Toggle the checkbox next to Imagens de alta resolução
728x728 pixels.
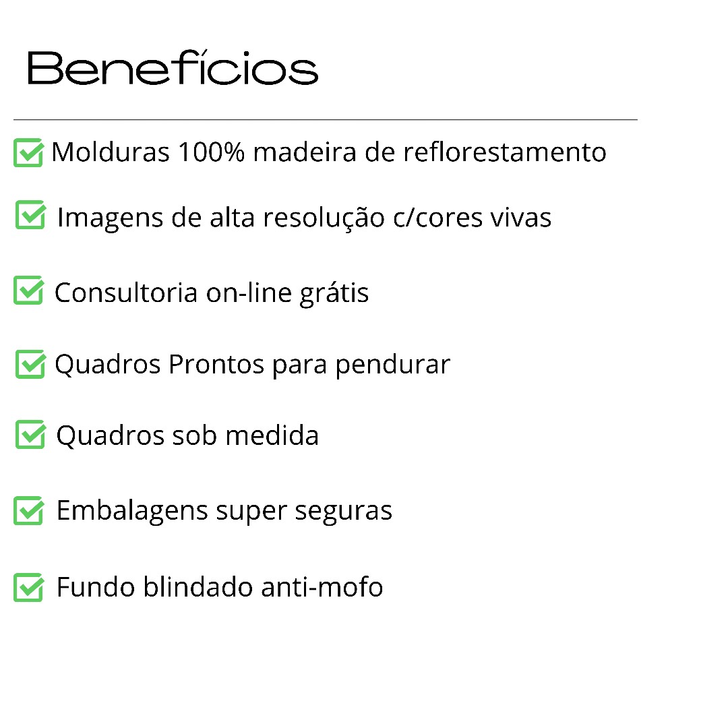click(x=30, y=215)
